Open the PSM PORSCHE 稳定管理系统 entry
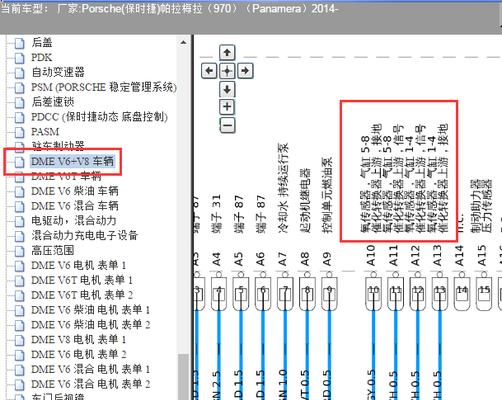Image resolution: width=502 pixels, height=400 pixels. (104, 87)
